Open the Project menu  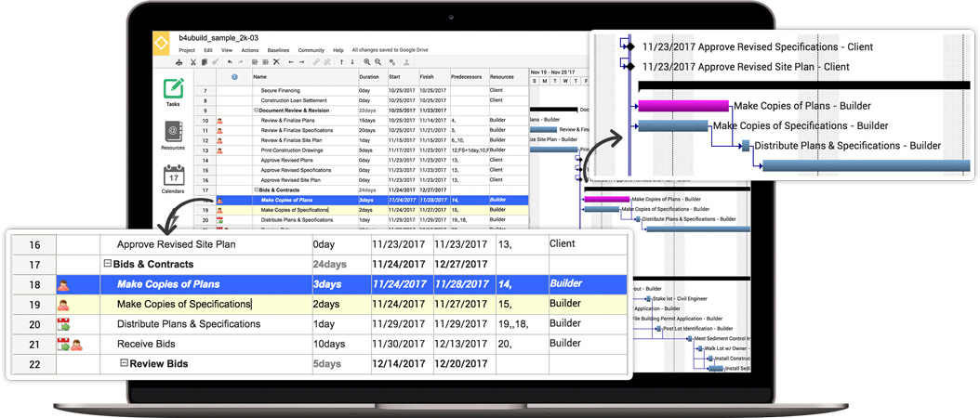tap(187, 50)
